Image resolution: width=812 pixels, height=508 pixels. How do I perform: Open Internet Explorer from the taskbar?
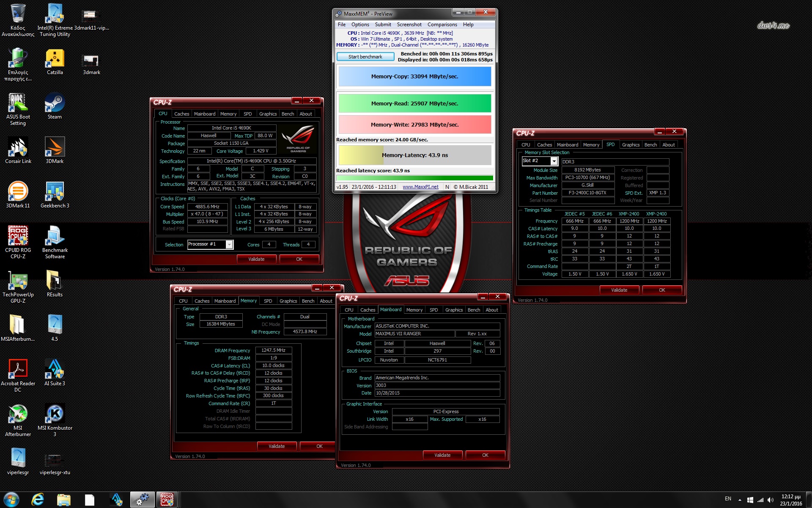coord(38,500)
